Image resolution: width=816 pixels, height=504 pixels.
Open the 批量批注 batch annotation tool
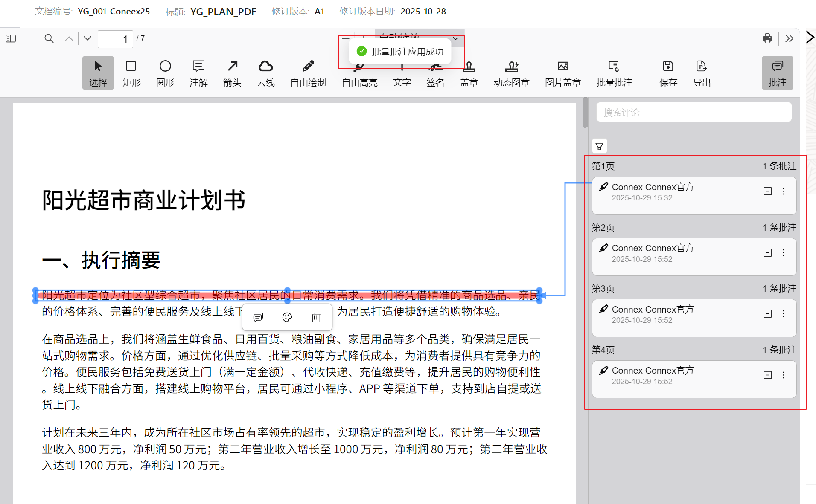click(x=614, y=72)
